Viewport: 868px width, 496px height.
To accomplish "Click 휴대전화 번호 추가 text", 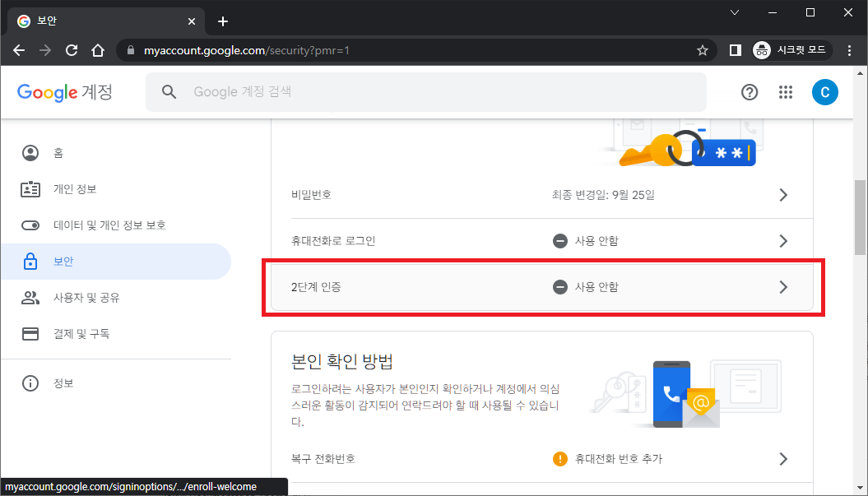I will (619, 459).
